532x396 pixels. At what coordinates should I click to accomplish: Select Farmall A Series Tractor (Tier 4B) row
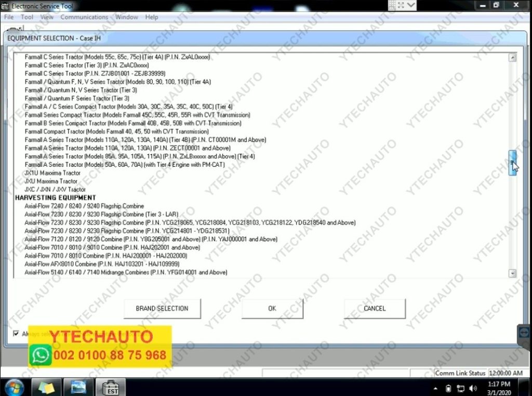pos(145,140)
